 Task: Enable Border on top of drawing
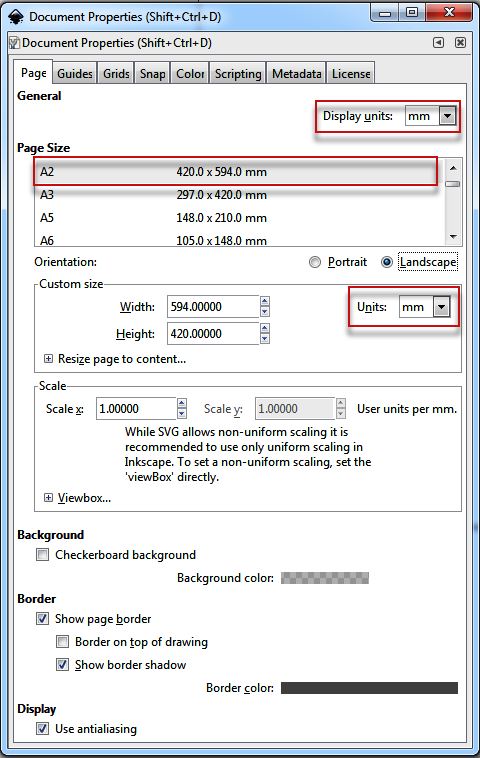[63, 642]
